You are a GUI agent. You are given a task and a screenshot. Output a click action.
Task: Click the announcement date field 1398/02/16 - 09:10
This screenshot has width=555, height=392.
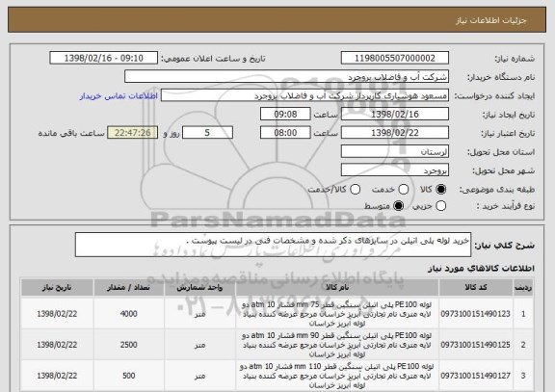(x=104, y=58)
